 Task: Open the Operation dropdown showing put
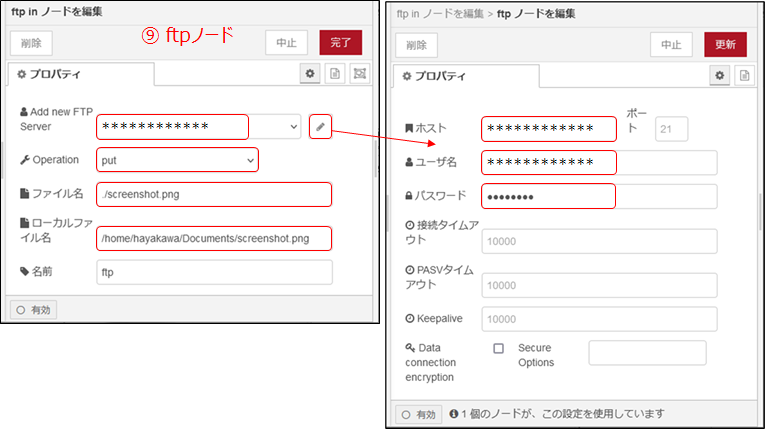178,160
